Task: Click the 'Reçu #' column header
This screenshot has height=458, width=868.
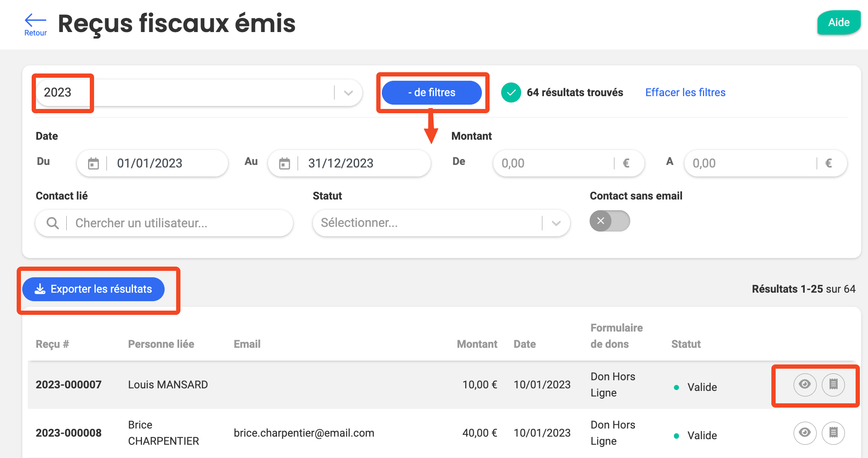Action: pyautogui.click(x=52, y=344)
